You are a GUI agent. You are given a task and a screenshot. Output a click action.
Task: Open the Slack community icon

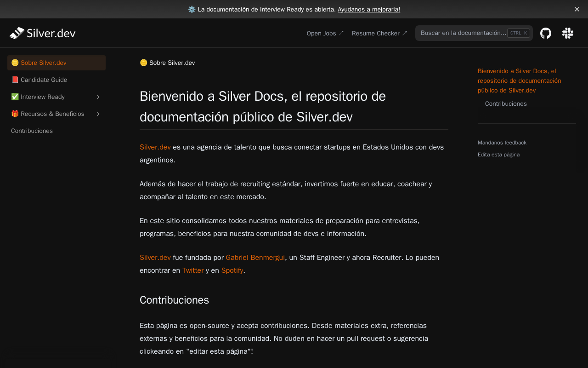click(568, 33)
